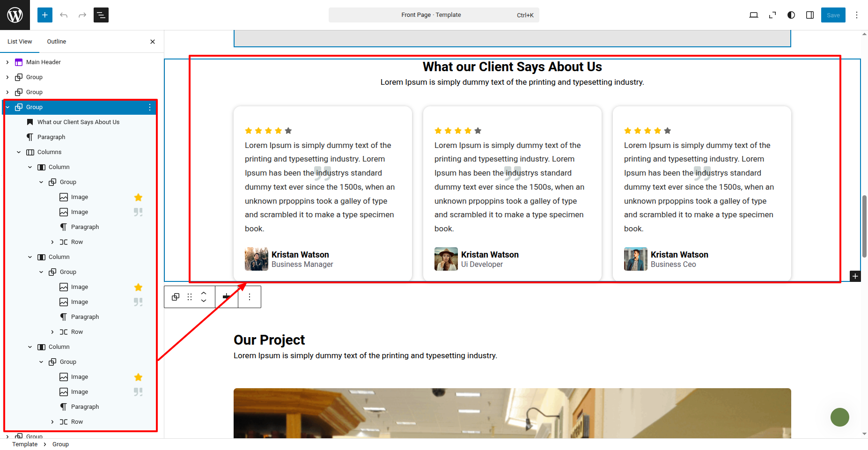Image resolution: width=868 pixels, height=450 pixels.
Task: Toggle the Styles half-circle icon
Action: pyautogui.click(x=791, y=15)
